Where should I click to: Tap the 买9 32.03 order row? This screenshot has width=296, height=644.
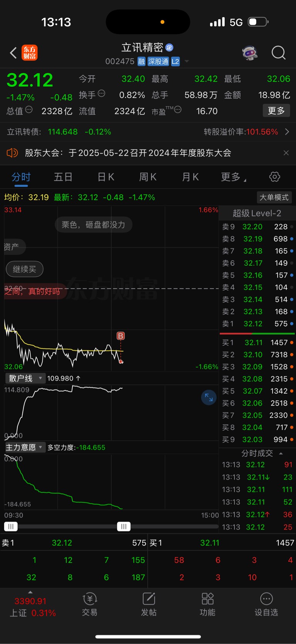[257, 439]
